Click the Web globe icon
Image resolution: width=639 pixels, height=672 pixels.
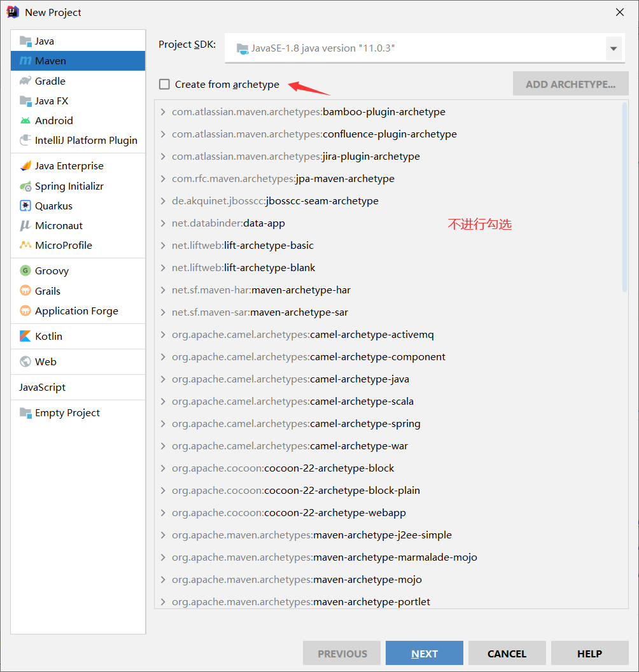click(25, 361)
